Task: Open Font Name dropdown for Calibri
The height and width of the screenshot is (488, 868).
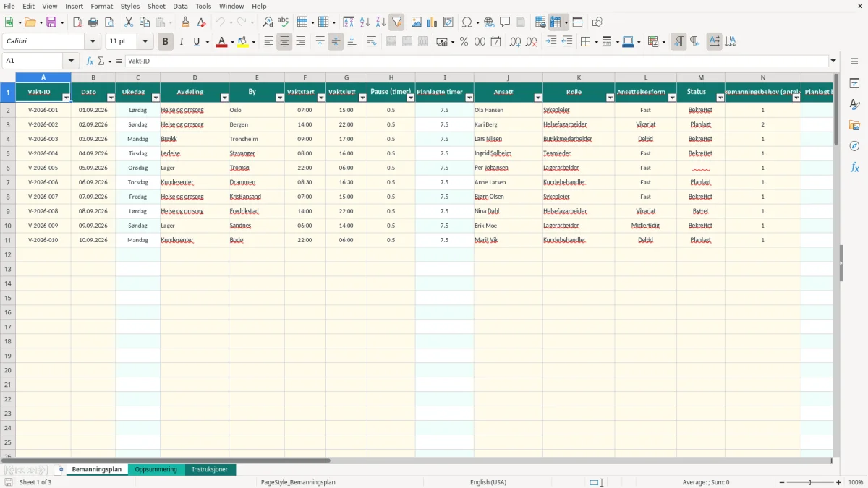Action: [x=93, y=42]
